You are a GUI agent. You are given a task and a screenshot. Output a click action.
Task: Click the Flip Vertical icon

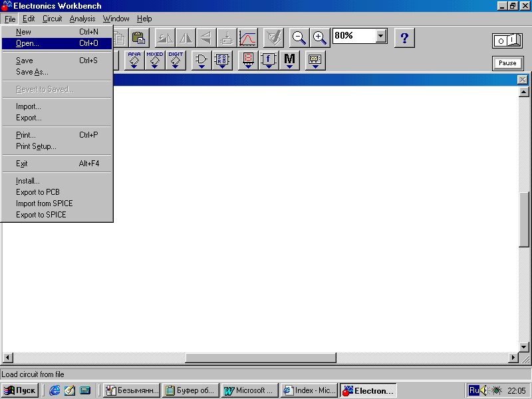[206, 37]
